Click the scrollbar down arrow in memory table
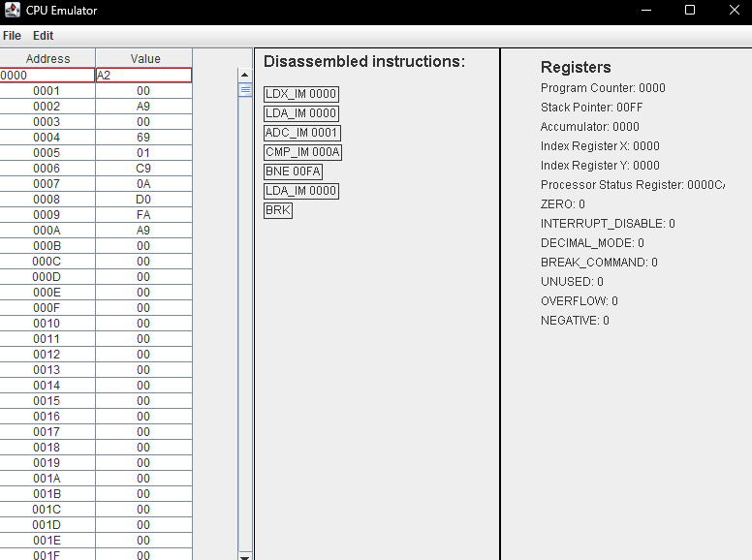The image size is (752, 560). point(244,556)
